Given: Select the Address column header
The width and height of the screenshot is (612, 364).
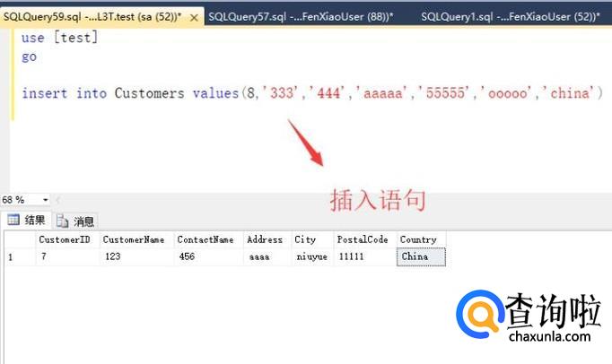Looking at the screenshot, I should point(267,239).
